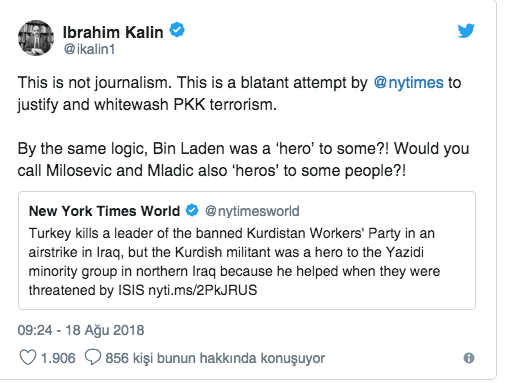Open the nyti.ms/2PkJRUS link
Image resolution: width=507 pixels, height=385 pixels.
coord(203,290)
